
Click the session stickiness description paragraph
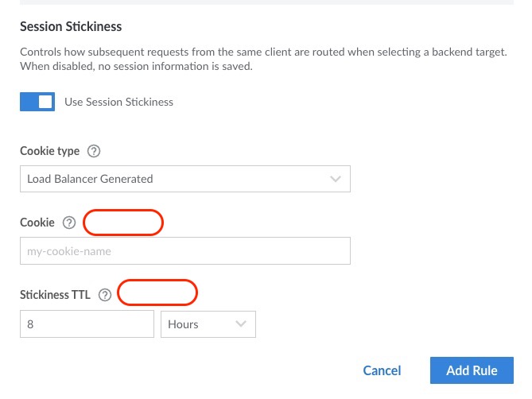pos(262,59)
